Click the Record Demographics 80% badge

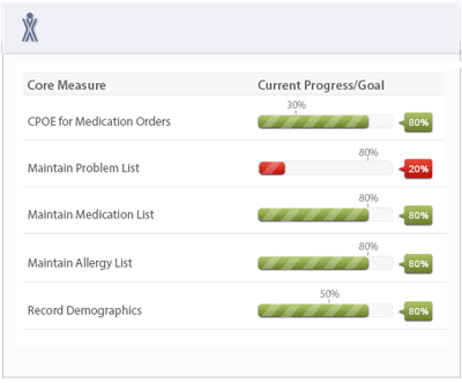click(x=416, y=311)
